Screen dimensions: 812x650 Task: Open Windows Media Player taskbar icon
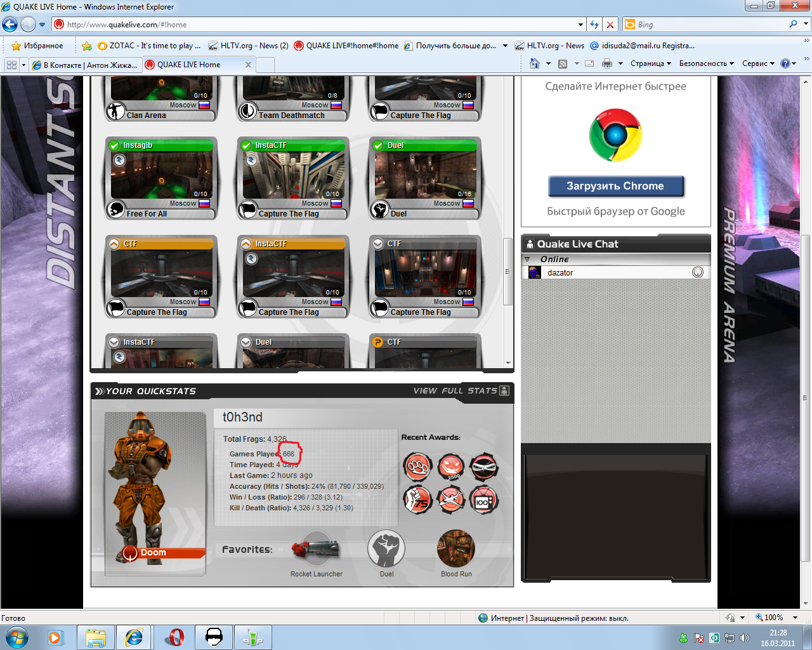[x=56, y=637]
